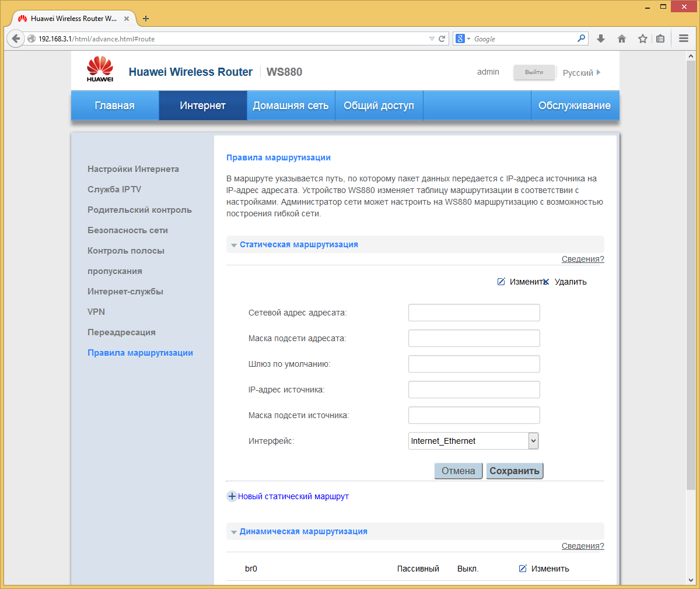The height and width of the screenshot is (589, 700).
Task: Open Переадресация in sidebar
Action: click(x=121, y=332)
